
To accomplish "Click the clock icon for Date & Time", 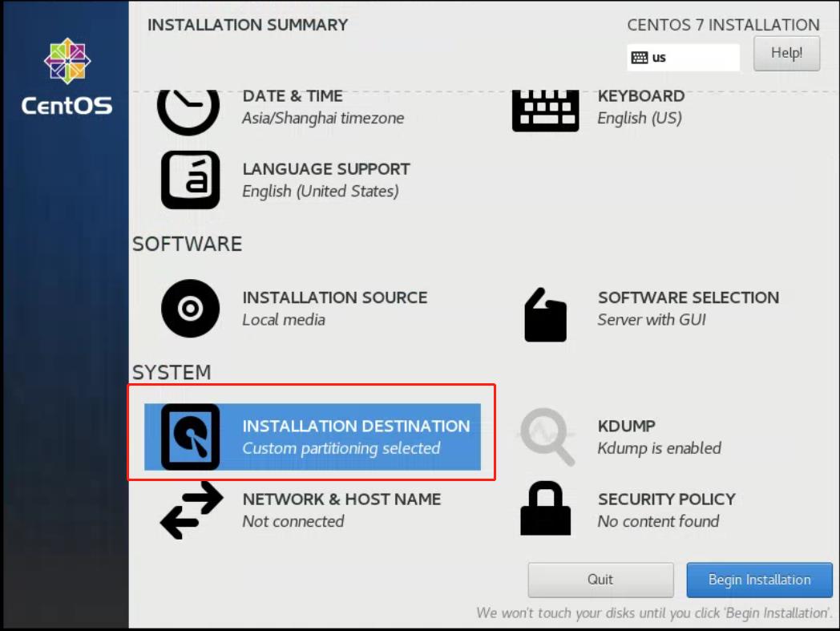I will 188,109.
